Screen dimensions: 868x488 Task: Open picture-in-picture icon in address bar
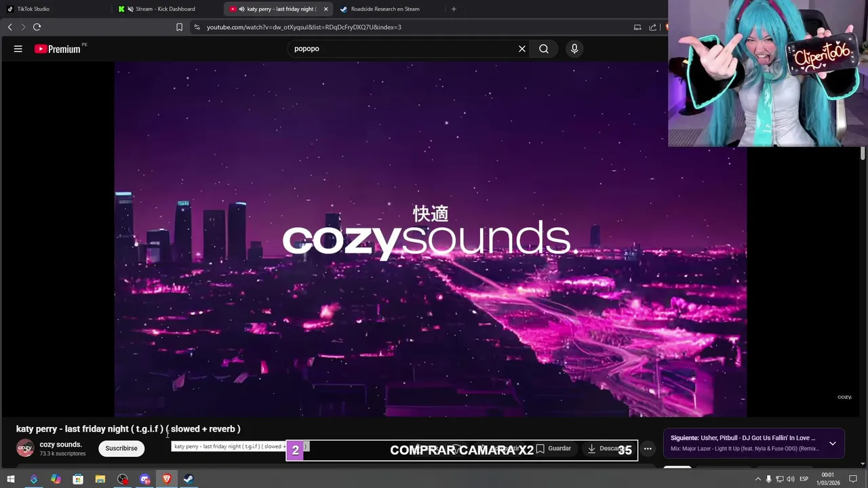[637, 27]
